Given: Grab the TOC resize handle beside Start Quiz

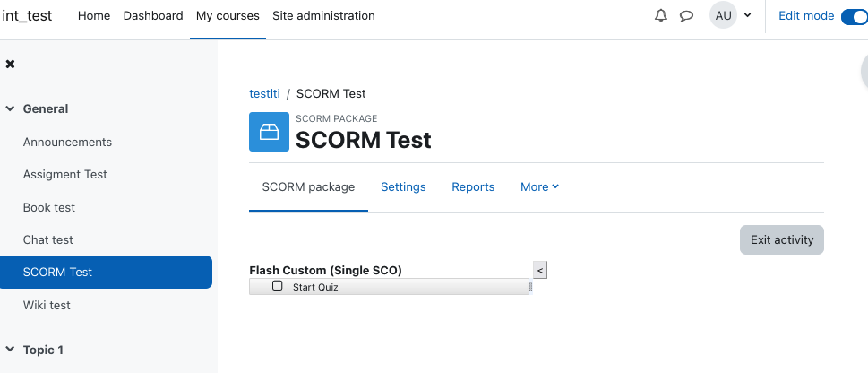Looking at the screenshot, I should coord(530,287).
